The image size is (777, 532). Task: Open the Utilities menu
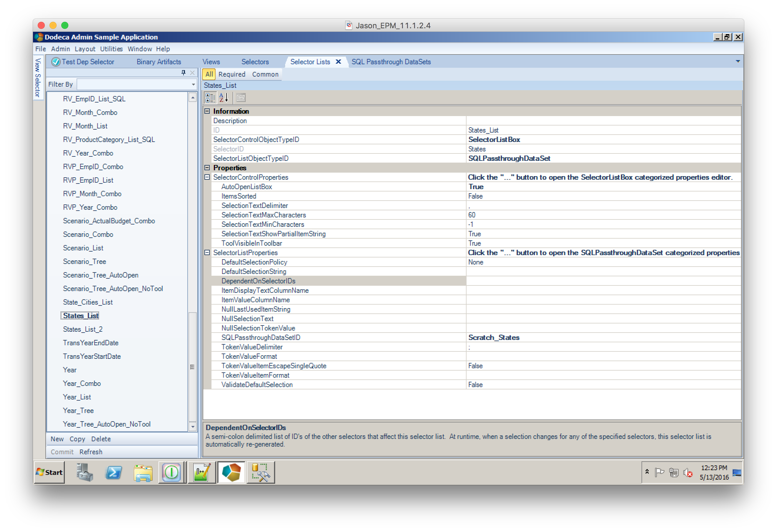click(111, 49)
